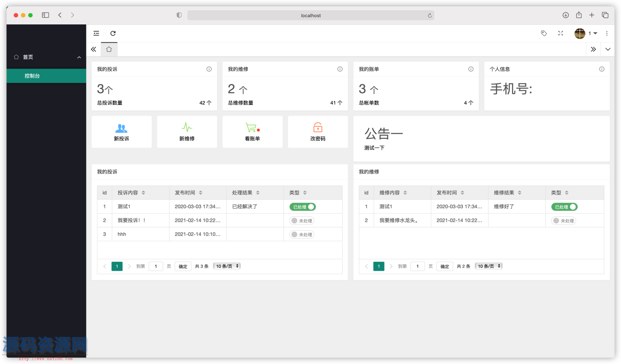Sort complaints by 发布时间 column
621x364 pixels.
pyautogui.click(x=200, y=193)
